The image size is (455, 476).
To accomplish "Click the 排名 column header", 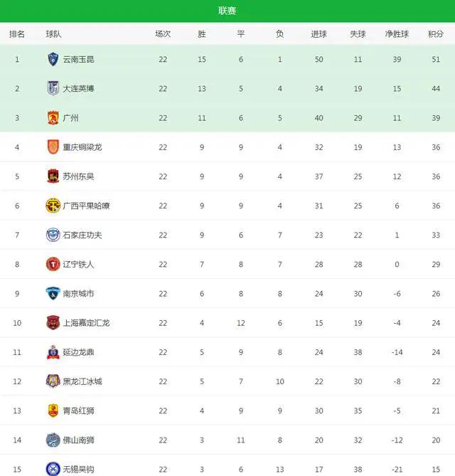I will pos(17,34).
